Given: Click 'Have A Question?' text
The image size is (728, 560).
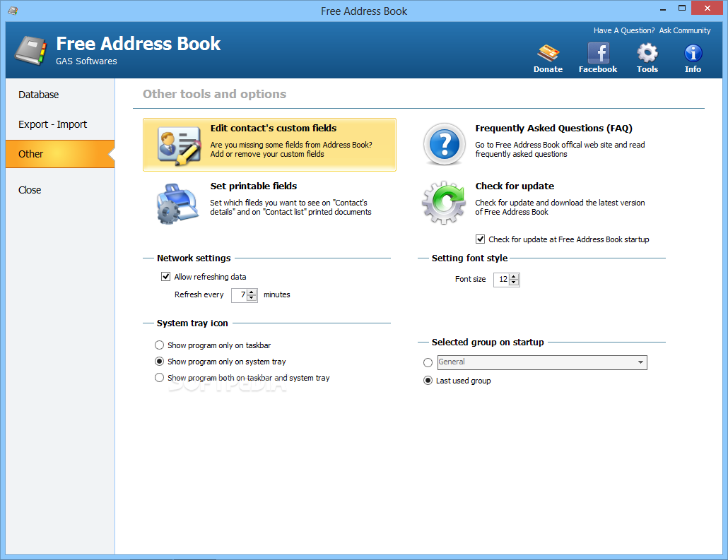Looking at the screenshot, I should 624,30.
